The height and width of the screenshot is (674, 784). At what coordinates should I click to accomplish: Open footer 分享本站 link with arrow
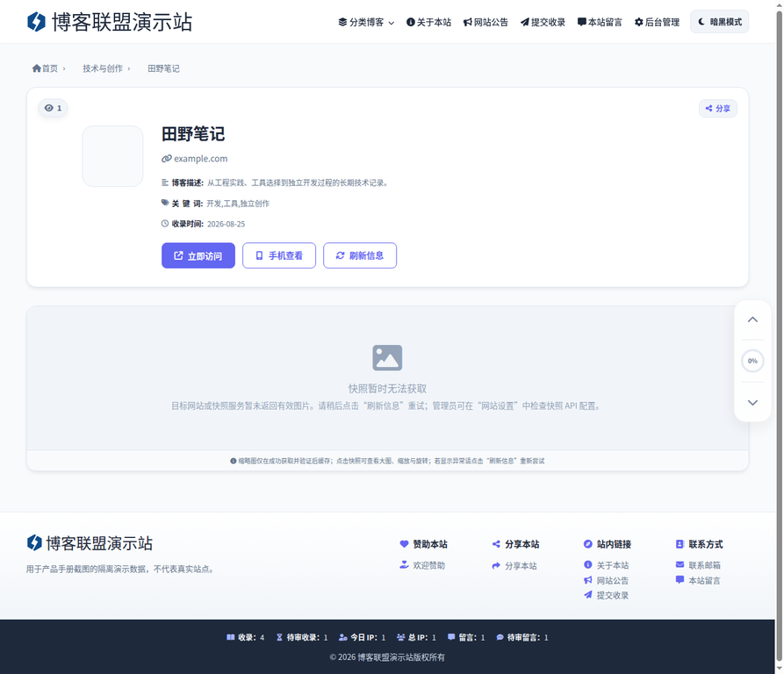(514, 565)
